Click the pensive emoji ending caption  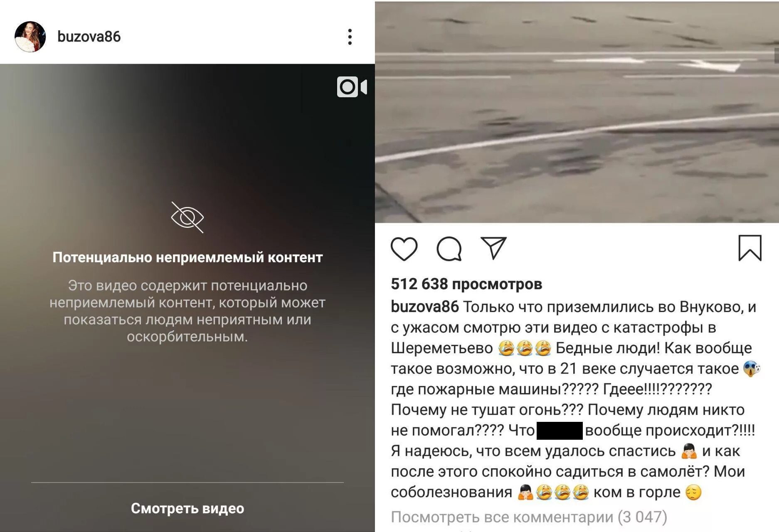pos(693,492)
